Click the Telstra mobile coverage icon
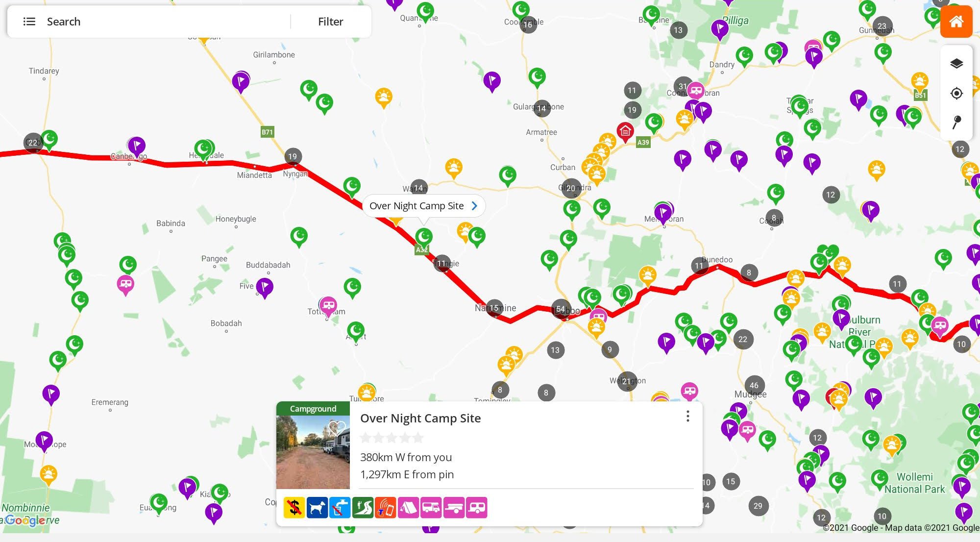The height and width of the screenshot is (542, 980). (386, 508)
